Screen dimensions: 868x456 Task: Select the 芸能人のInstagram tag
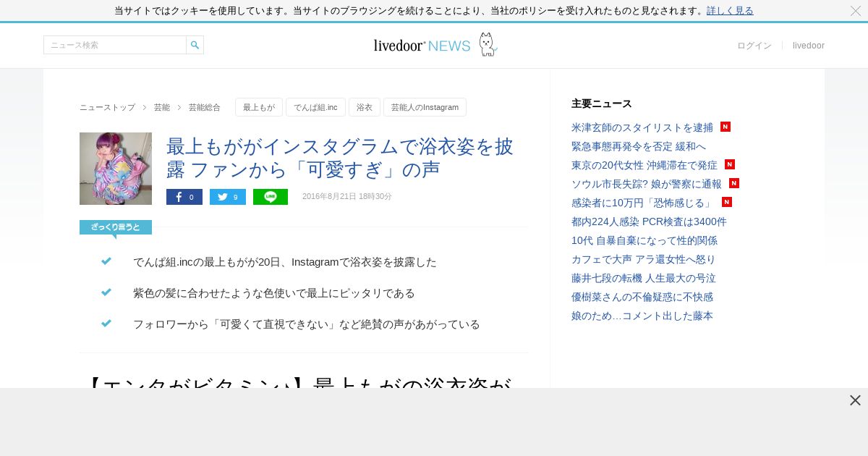pos(425,107)
